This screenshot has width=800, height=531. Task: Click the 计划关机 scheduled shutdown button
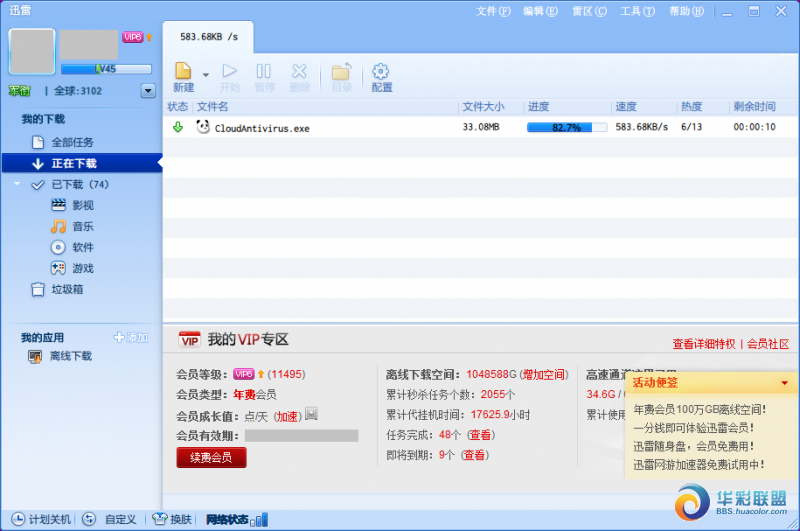41,519
